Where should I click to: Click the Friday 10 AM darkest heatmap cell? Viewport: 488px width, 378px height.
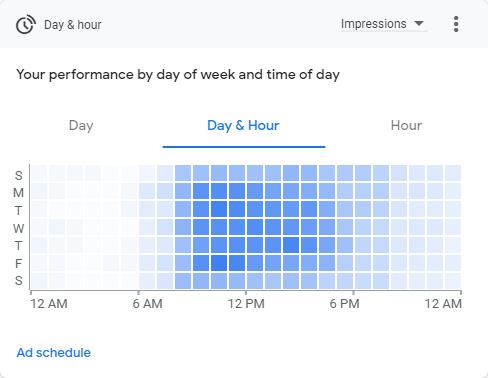pos(219,263)
